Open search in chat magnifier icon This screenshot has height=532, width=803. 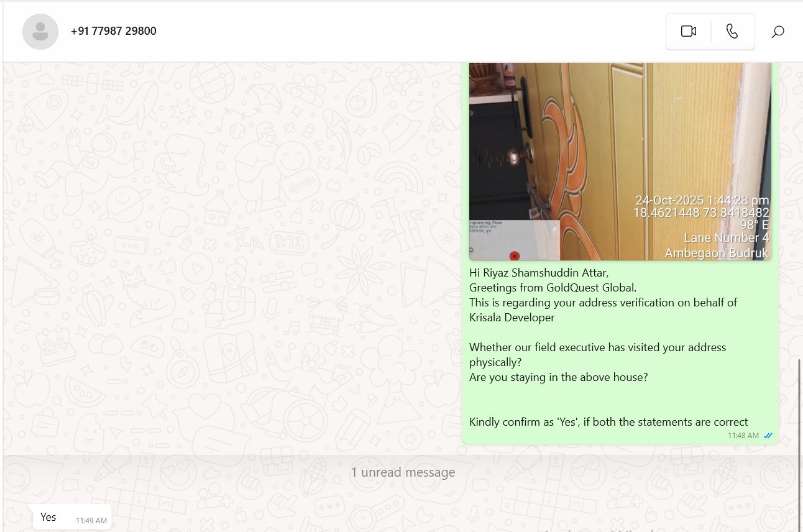[x=778, y=31]
